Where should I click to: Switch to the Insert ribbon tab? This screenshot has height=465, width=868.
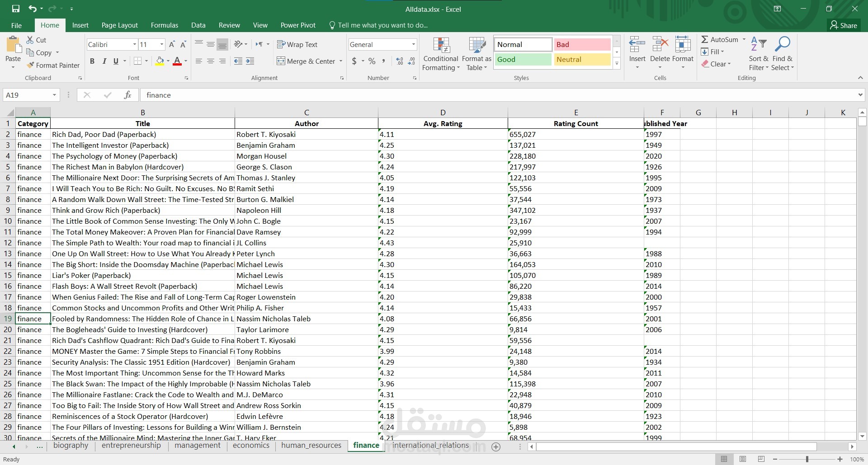(x=80, y=25)
